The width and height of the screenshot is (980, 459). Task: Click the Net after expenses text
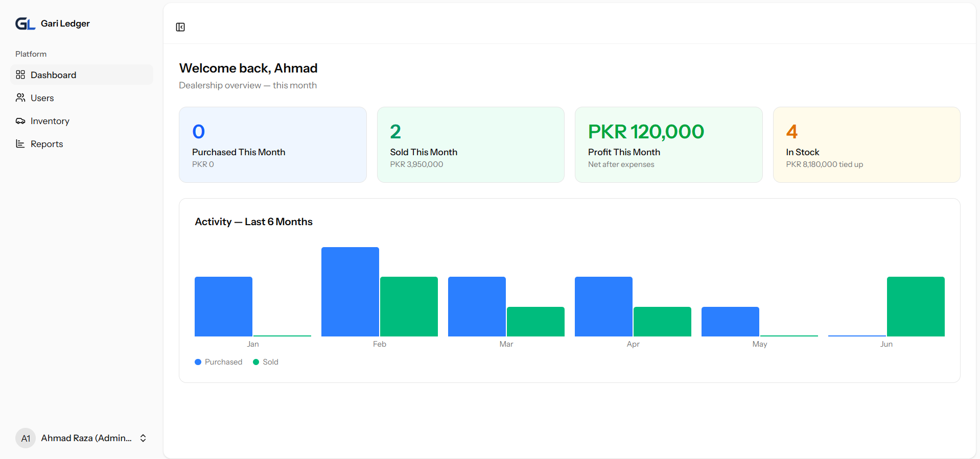coord(621,164)
